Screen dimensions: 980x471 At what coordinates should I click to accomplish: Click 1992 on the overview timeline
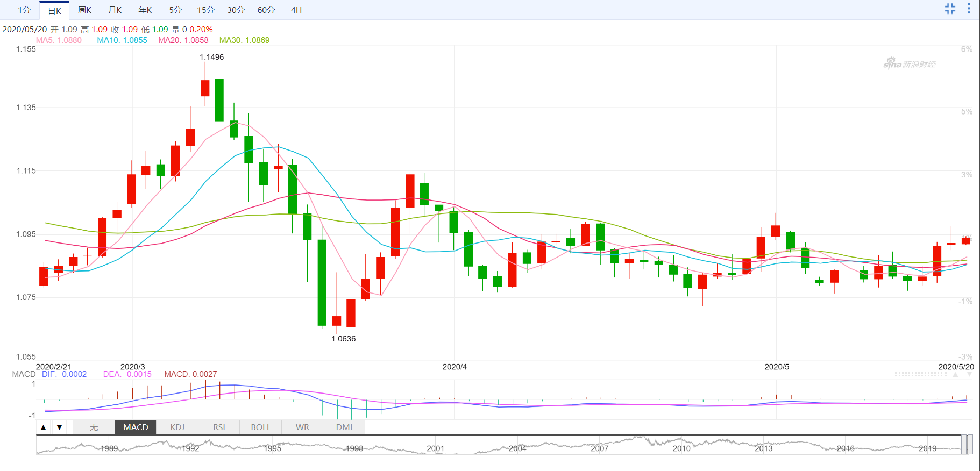tap(190, 448)
